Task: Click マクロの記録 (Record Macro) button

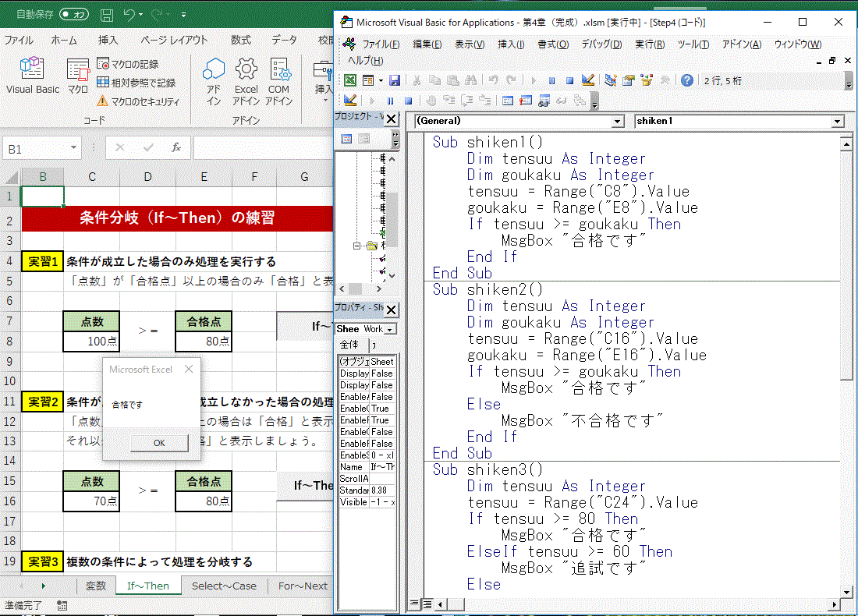Action: (x=127, y=64)
